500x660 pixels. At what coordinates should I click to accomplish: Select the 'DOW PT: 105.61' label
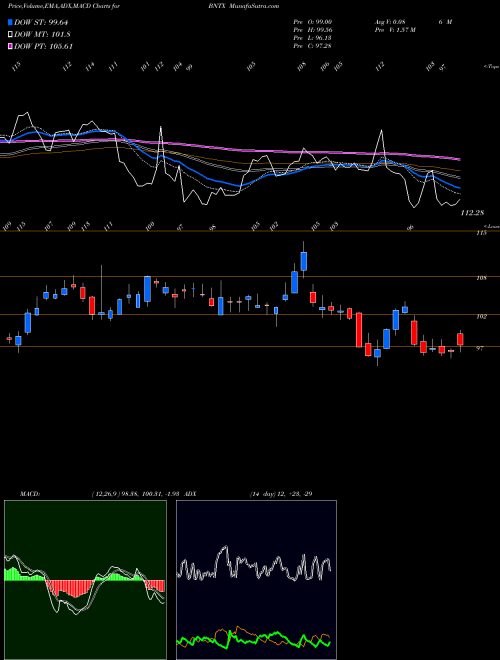click(x=43, y=46)
